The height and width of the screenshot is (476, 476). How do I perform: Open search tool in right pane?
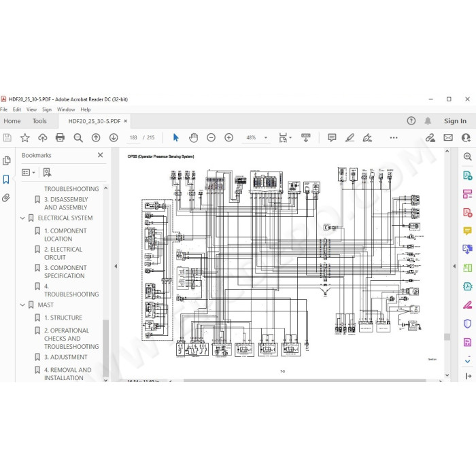[468, 156]
